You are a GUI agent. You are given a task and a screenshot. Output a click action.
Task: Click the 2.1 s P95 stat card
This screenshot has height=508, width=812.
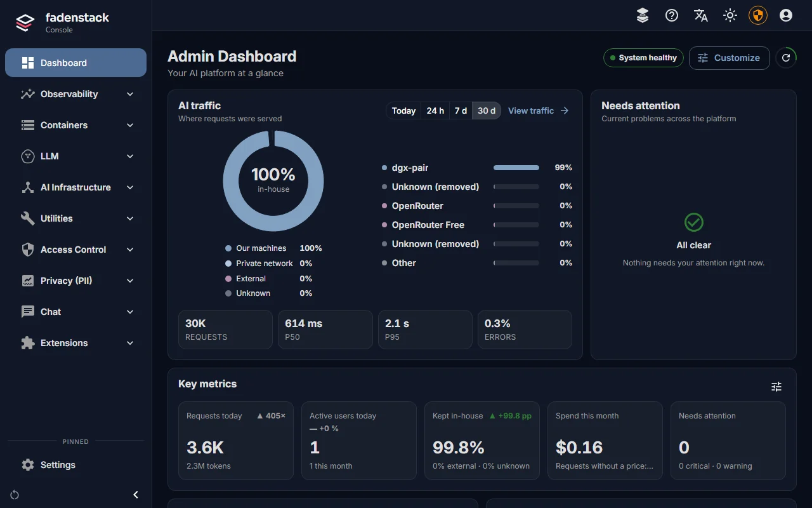(425, 330)
